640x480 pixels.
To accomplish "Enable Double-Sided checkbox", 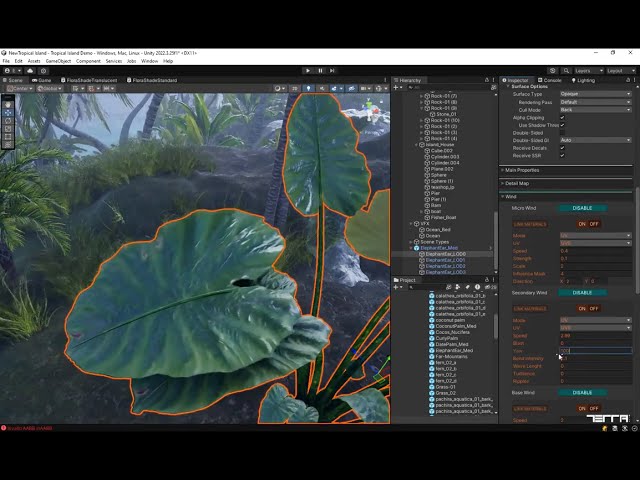I will pos(562,133).
